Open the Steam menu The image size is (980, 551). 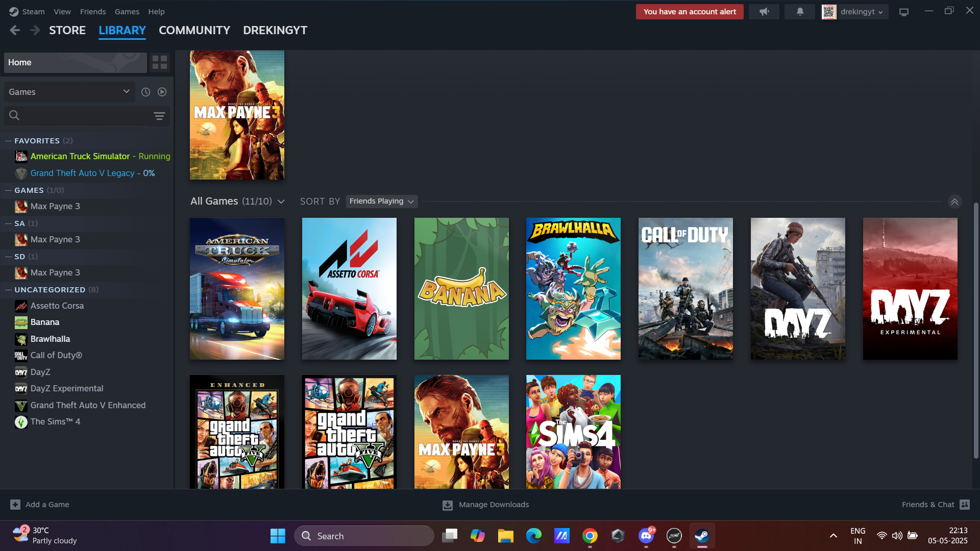pyautogui.click(x=34, y=12)
